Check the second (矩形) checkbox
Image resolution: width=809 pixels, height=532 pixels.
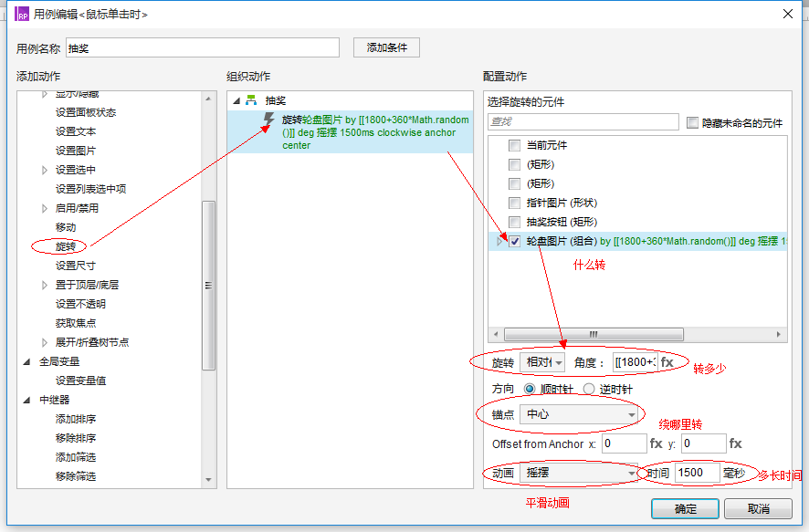point(514,183)
